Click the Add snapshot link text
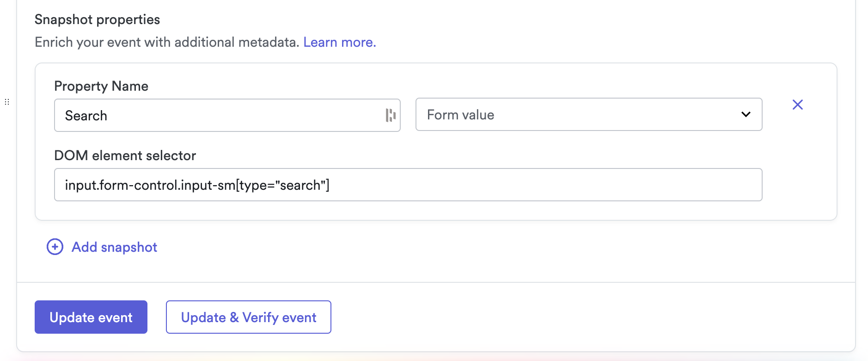 (114, 247)
